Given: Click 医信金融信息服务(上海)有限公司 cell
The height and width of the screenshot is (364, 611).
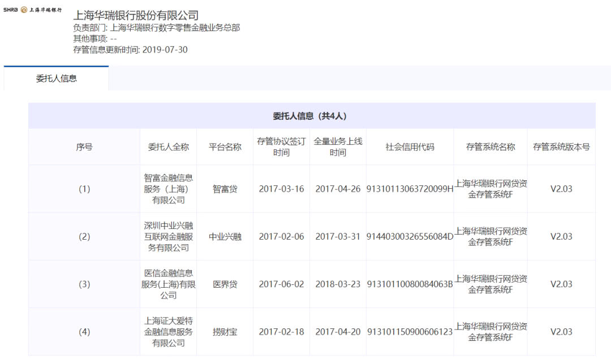Looking at the screenshot, I should [x=169, y=284].
